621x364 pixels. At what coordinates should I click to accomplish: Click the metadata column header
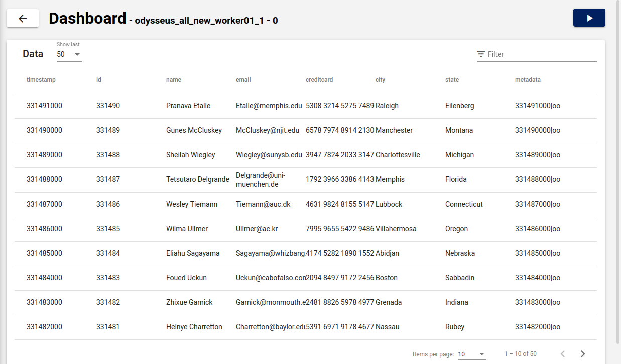(528, 80)
